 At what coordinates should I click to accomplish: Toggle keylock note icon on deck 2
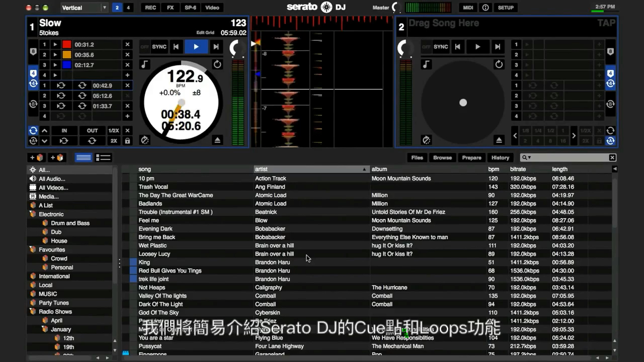point(426,64)
